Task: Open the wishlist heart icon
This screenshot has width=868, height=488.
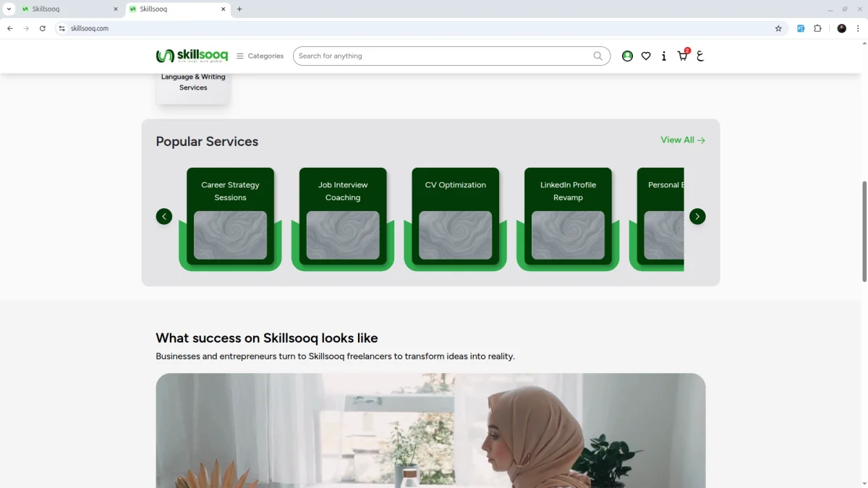Action: click(x=646, y=56)
